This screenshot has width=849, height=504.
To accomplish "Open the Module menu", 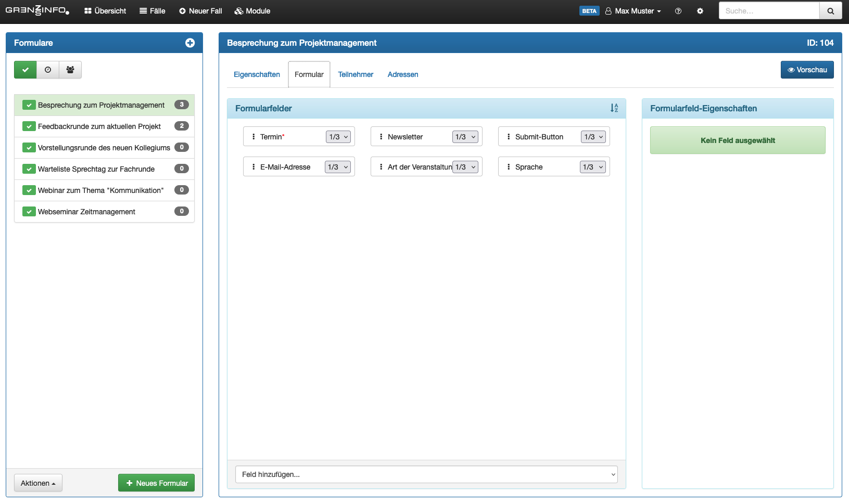I will tap(252, 11).
